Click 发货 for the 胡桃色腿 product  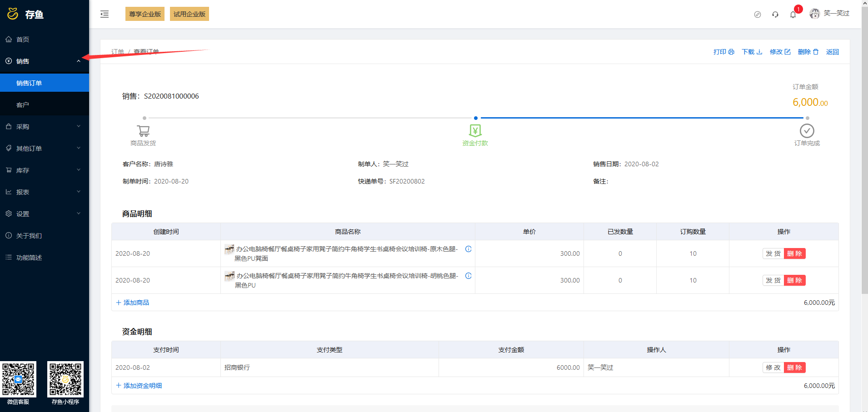click(773, 280)
